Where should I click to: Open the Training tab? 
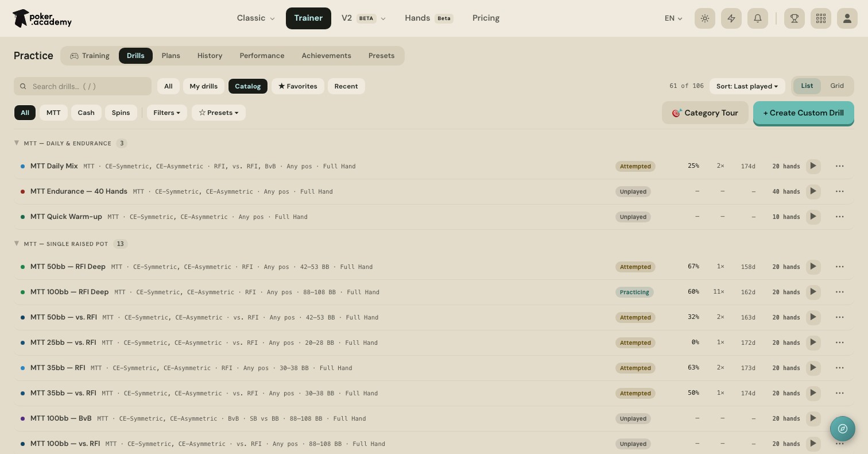click(x=90, y=56)
